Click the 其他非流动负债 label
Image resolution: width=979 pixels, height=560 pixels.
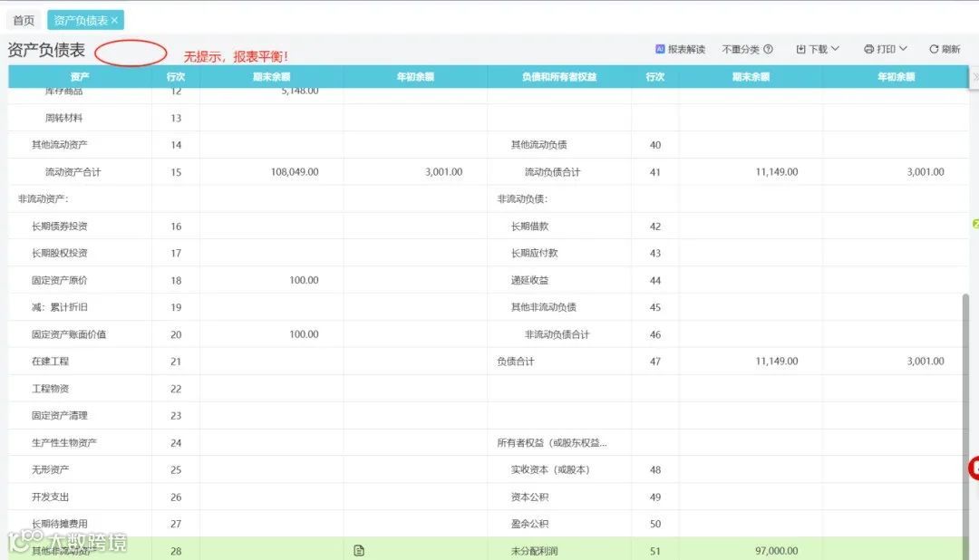pos(543,307)
